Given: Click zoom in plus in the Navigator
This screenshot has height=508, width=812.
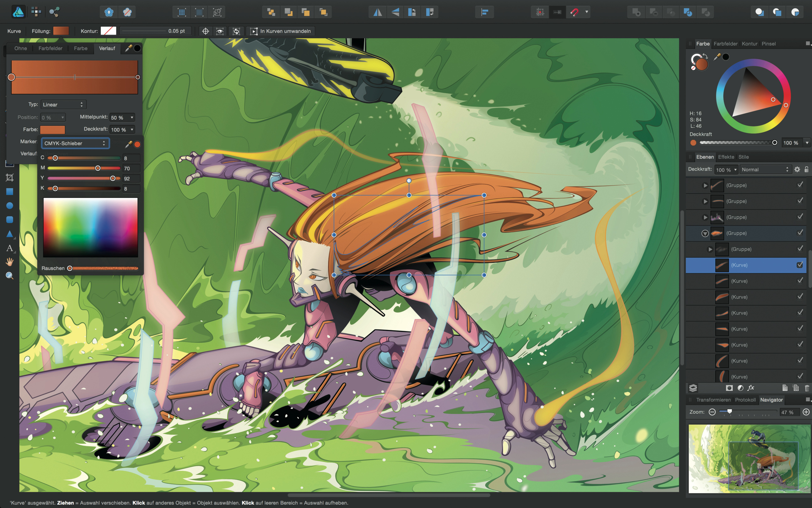Looking at the screenshot, I should 806,412.
